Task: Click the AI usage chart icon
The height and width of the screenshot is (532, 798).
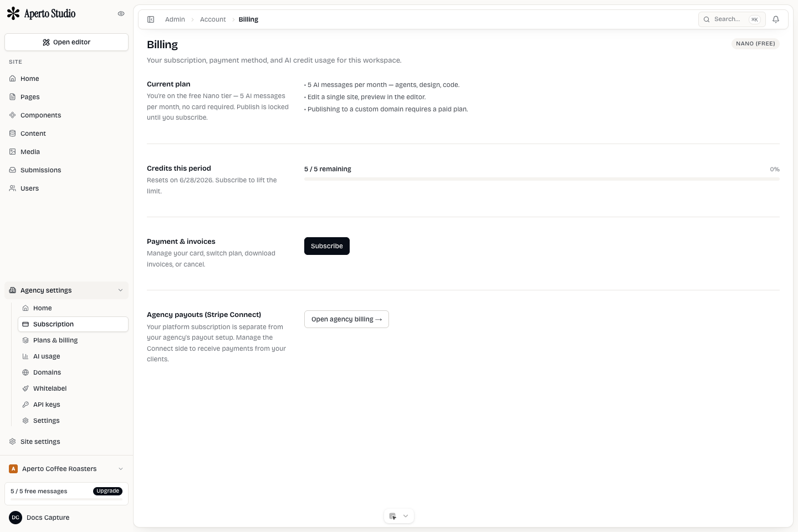Action: coord(25,356)
